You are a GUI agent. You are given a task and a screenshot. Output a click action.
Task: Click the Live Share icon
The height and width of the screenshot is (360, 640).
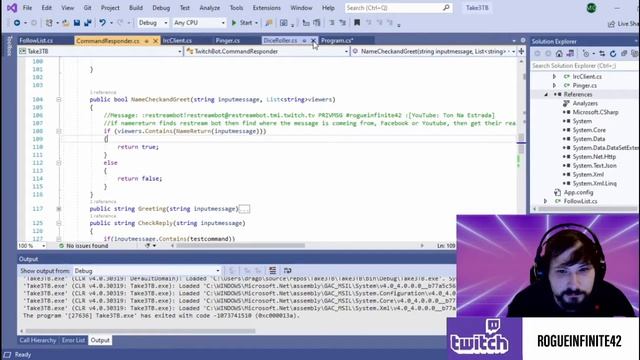click(x=611, y=24)
